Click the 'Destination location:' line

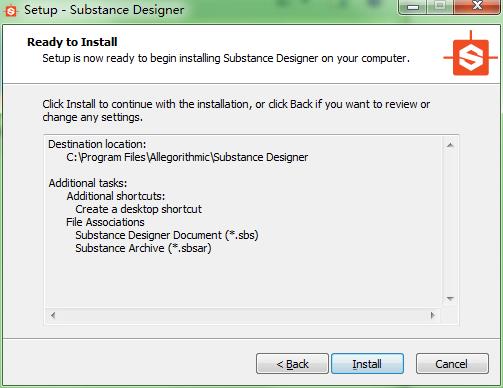click(97, 144)
